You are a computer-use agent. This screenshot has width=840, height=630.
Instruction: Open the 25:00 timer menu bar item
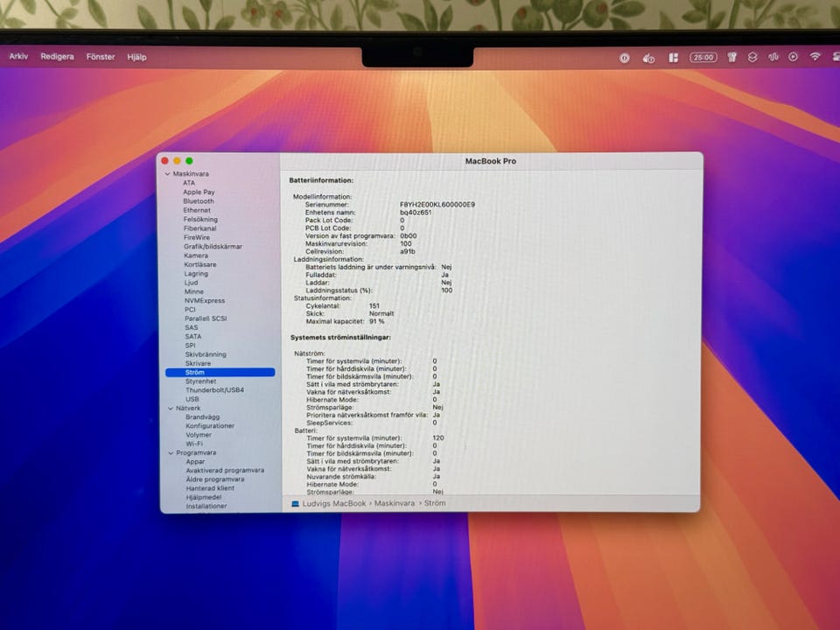[703, 58]
